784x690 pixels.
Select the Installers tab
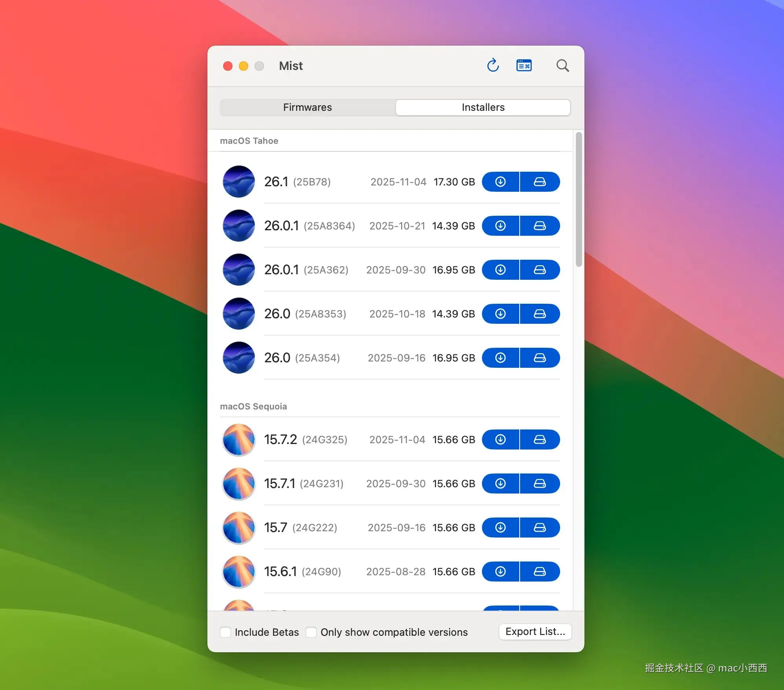(483, 107)
